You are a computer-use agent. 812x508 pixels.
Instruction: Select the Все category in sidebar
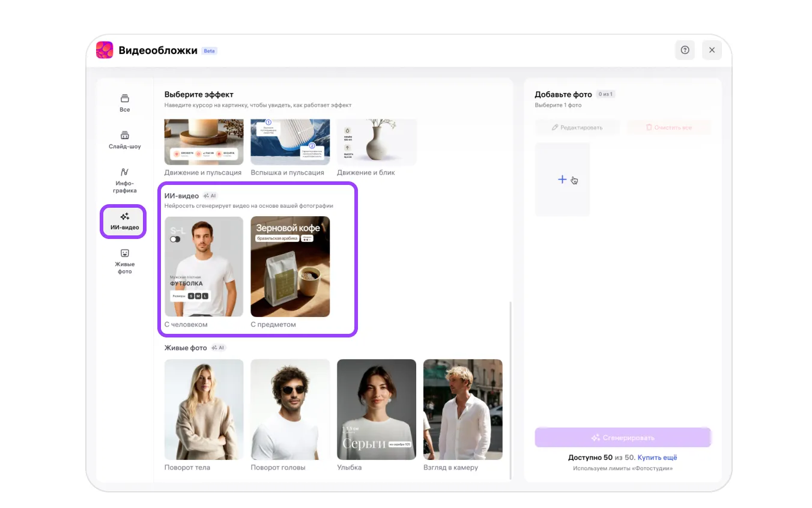(125, 103)
